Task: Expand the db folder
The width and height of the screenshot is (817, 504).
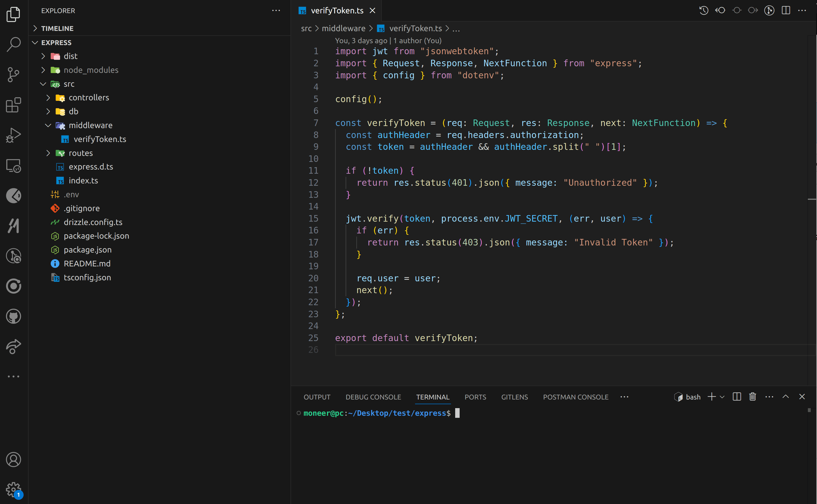Action: click(x=159, y=112)
